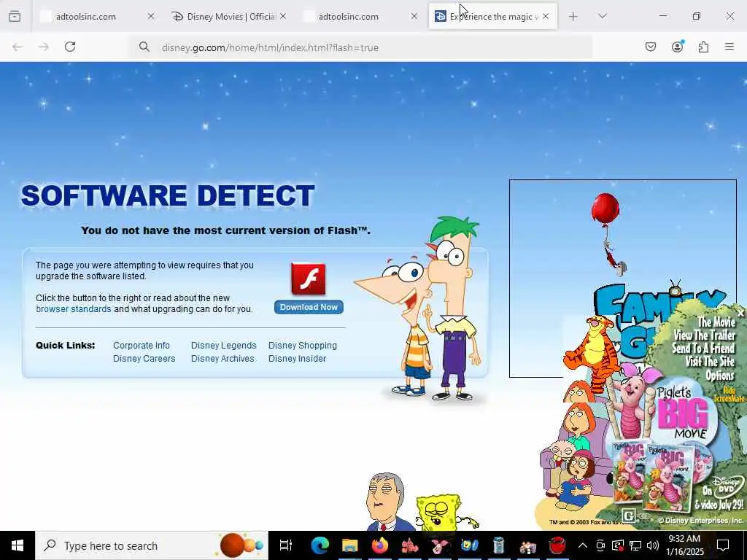The image size is (747, 560).
Task: Click the Save to Pocket icon
Action: point(651,47)
